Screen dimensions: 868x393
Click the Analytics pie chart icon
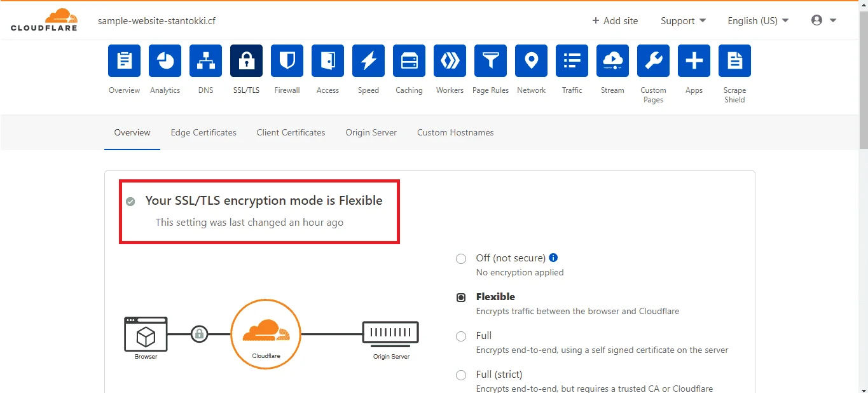165,60
